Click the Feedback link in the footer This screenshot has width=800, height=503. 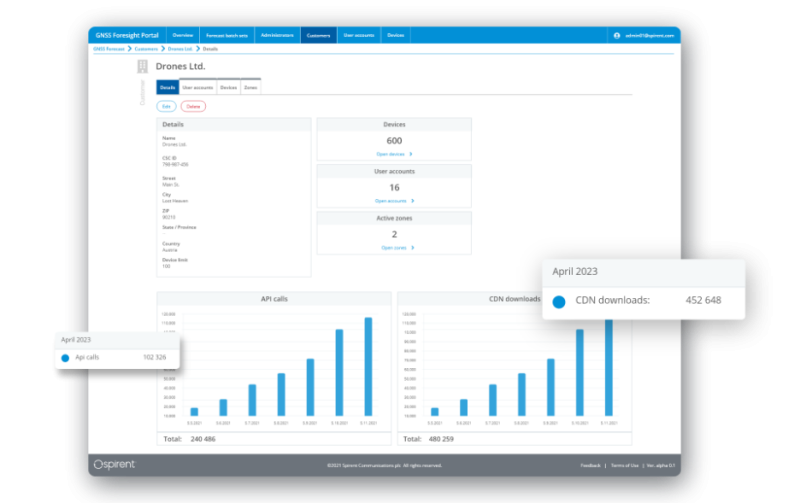[x=590, y=465]
